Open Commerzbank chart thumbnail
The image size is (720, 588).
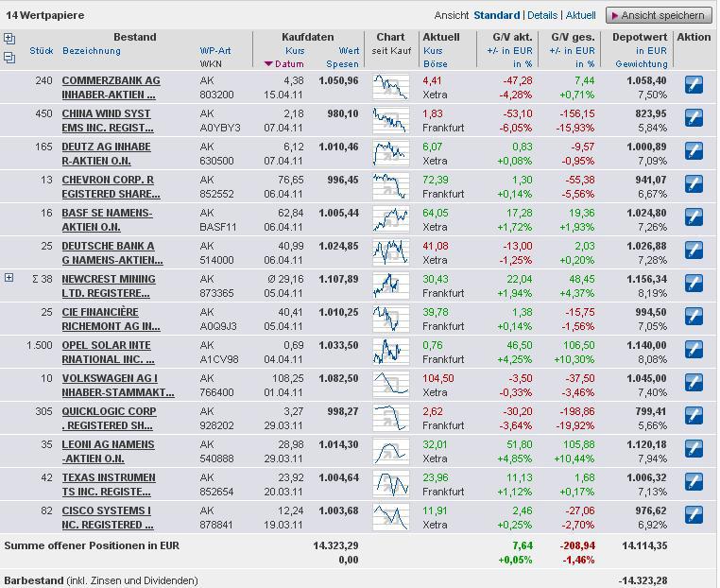391,87
